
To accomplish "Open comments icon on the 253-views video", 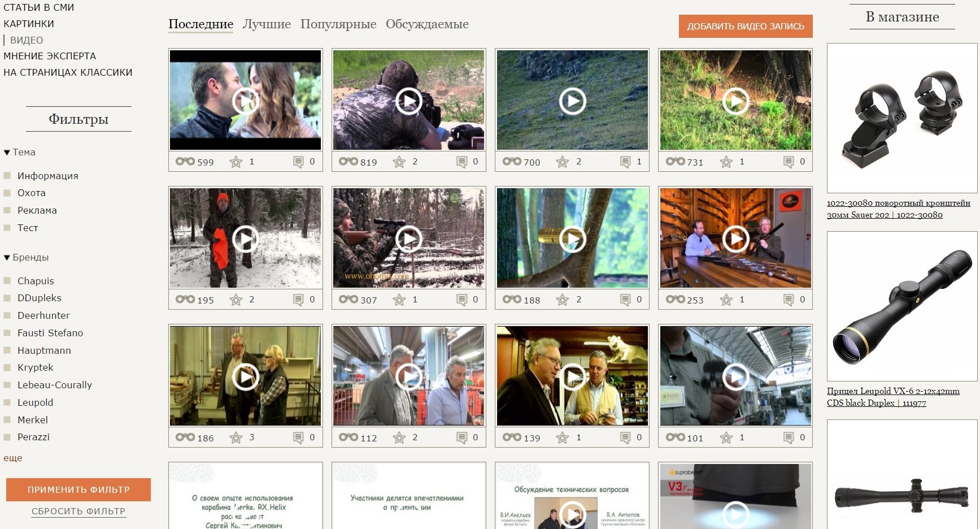I will coord(789,300).
